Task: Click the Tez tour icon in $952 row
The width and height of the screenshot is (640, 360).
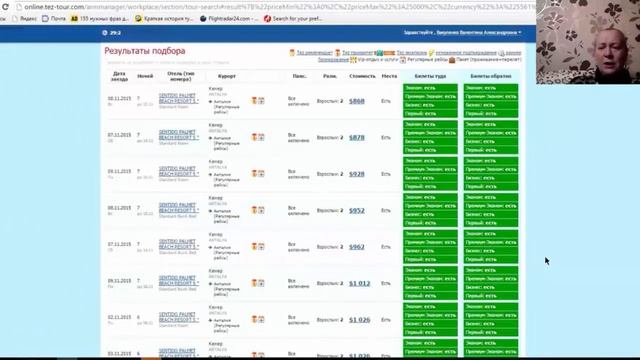Action: pyautogui.click(x=254, y=210)
